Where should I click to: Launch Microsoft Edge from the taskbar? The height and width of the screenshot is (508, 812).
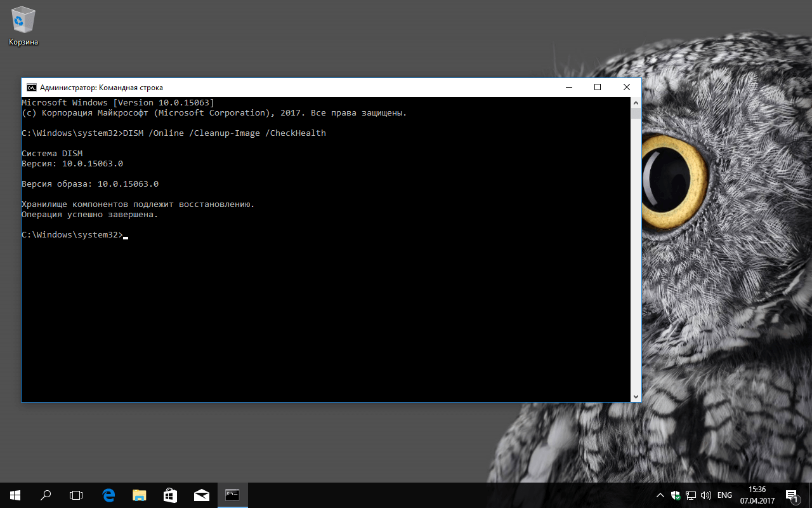[x=108, y=495]
